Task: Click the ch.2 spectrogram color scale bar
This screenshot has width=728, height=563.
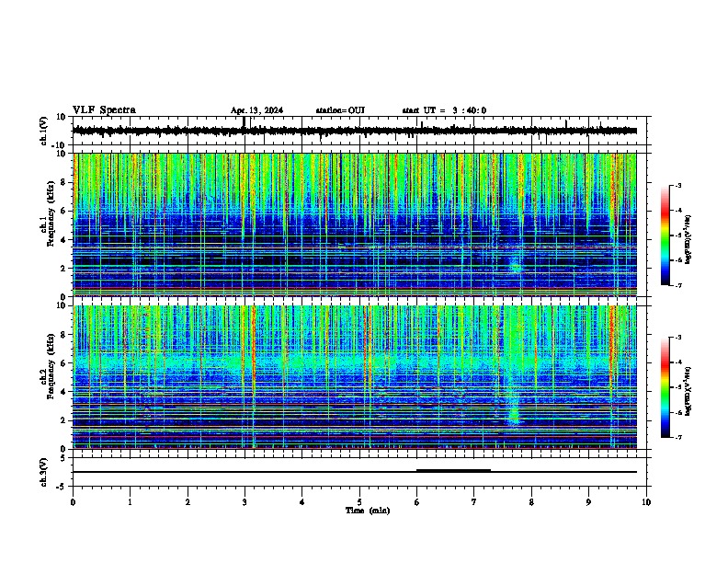Action: (x=665, y=387)
